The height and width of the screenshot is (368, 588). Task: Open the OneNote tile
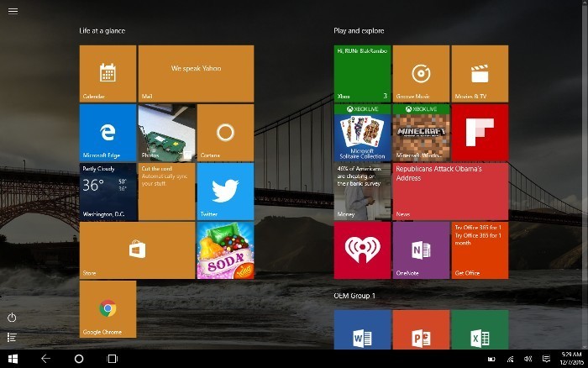(421, 250)
